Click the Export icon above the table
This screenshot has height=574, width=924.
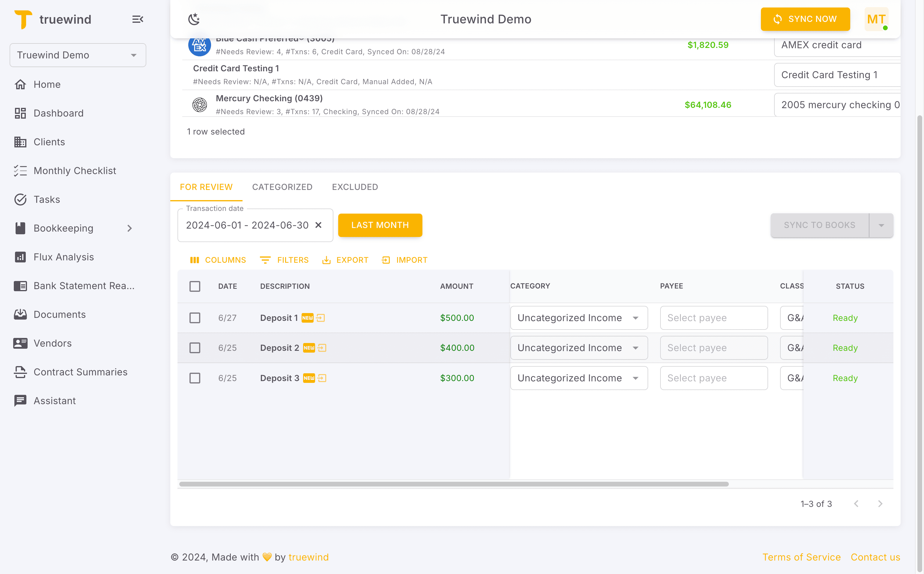point(345,260)
